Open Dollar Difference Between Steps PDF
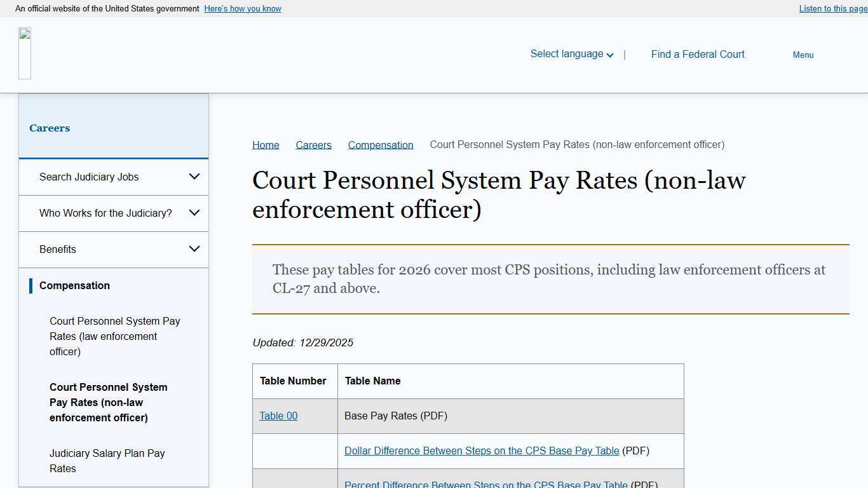This screenshot has width=868, height=488. (482, 451)
